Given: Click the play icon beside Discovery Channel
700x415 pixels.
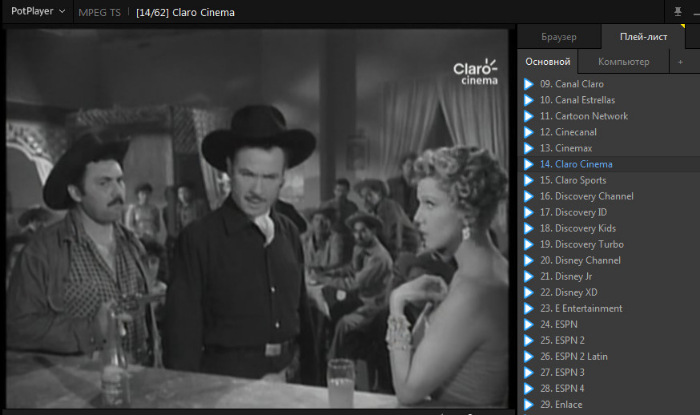Looking at the screenshot, I should (529, 196).
